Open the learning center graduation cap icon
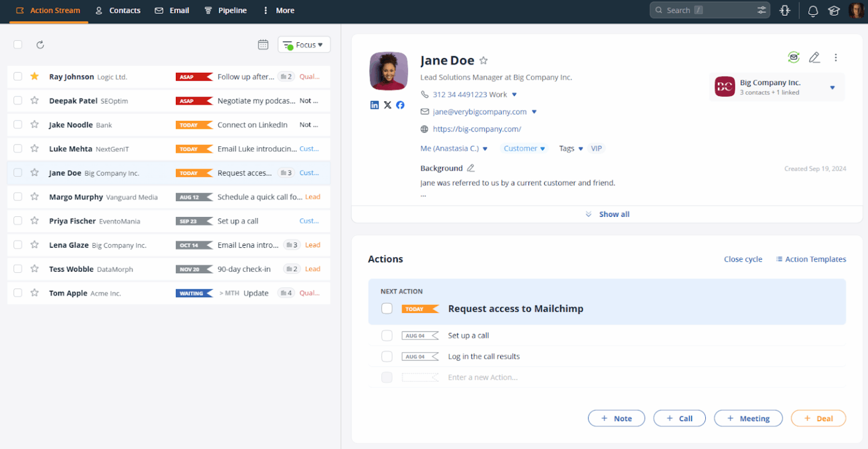The width and height of the screenshot is (868, 449). (835, 10)
